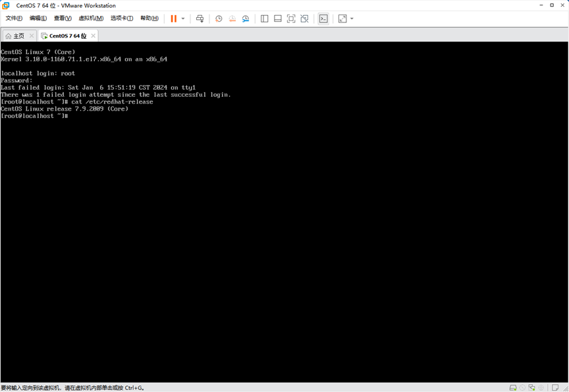The image size is (569, 392).
Task: Open the 选项卡(T) menu
Action: coord(122,18)
